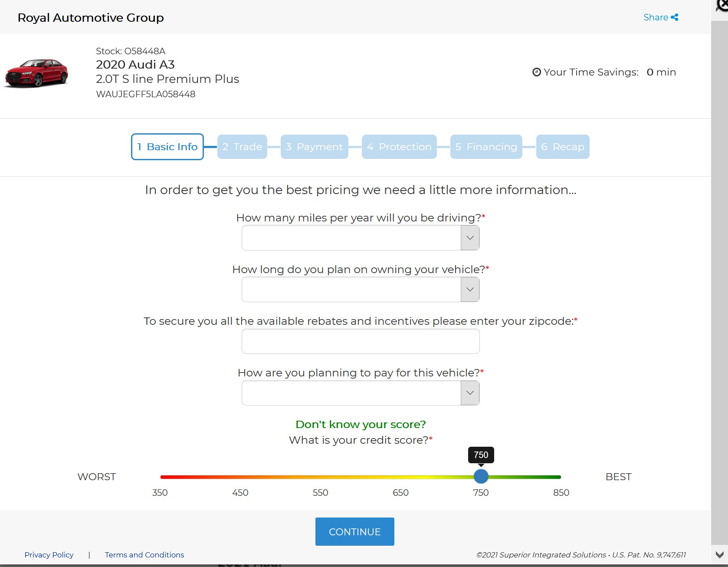
Task: Click the 0 min time savings value
Action: [x=661, y=72]
